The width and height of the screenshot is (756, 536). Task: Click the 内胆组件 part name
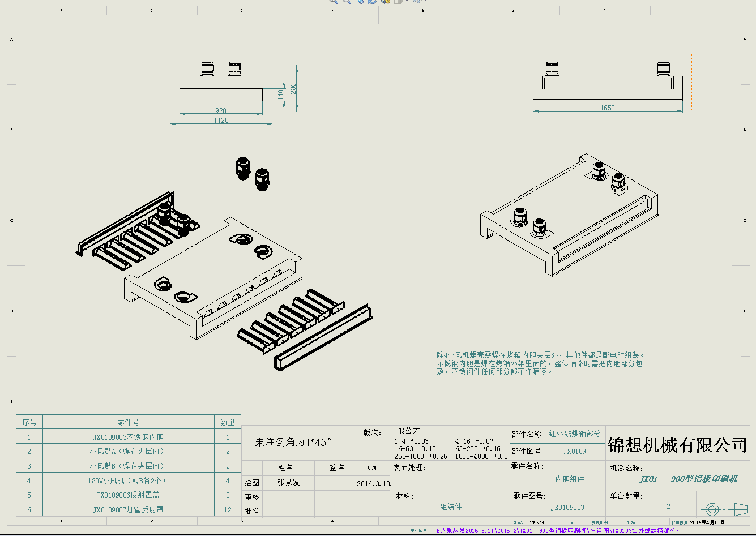pyautogui.click(x=570, y=479)
